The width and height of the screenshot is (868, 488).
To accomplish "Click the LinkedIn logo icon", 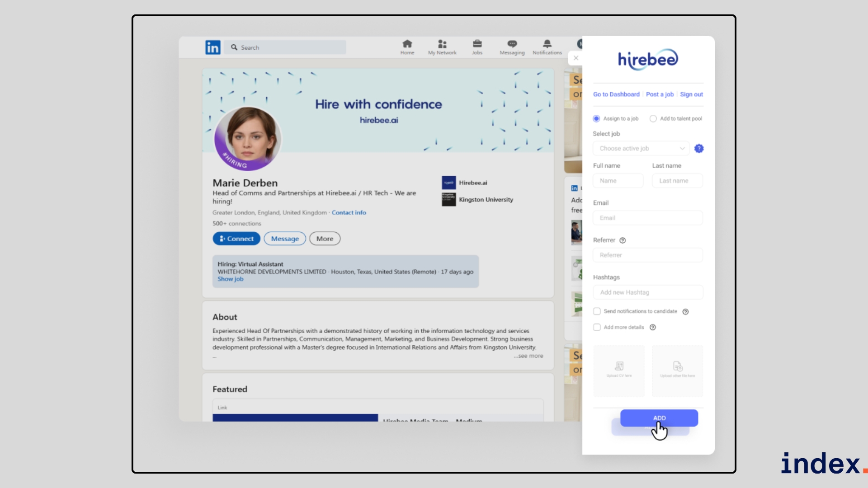I will click(x=212, y=47).
